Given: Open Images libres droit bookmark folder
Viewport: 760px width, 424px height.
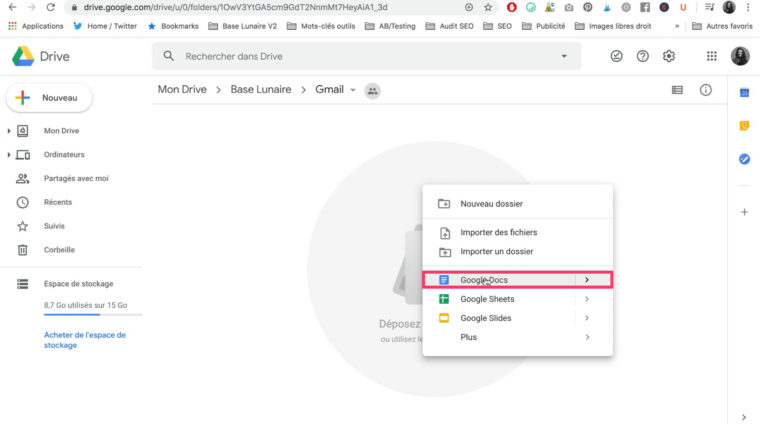Looking at the screenshot, I should pyautogui.click(x=613, y=26).
